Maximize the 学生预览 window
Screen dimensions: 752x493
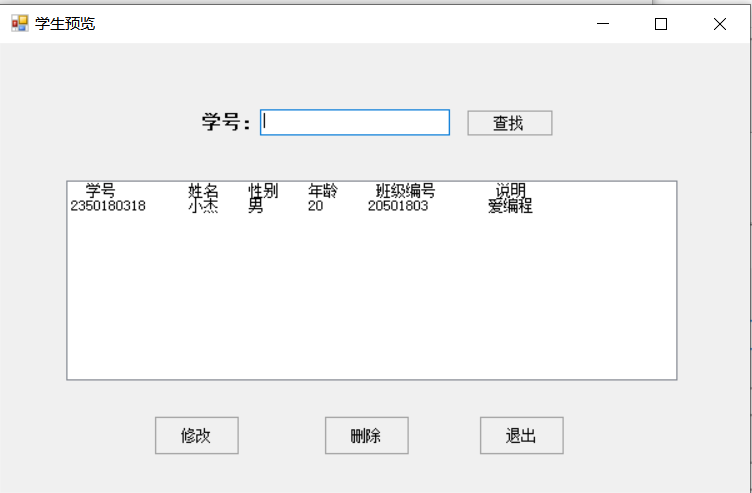tap(661, 23)
